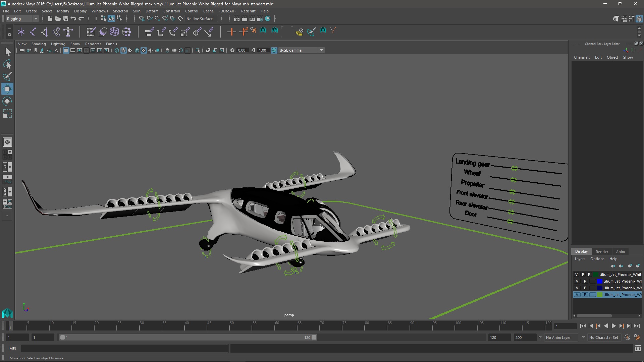Jump to the start of playback range
Viewport: 644px width, 362px height.
point(583,326)
